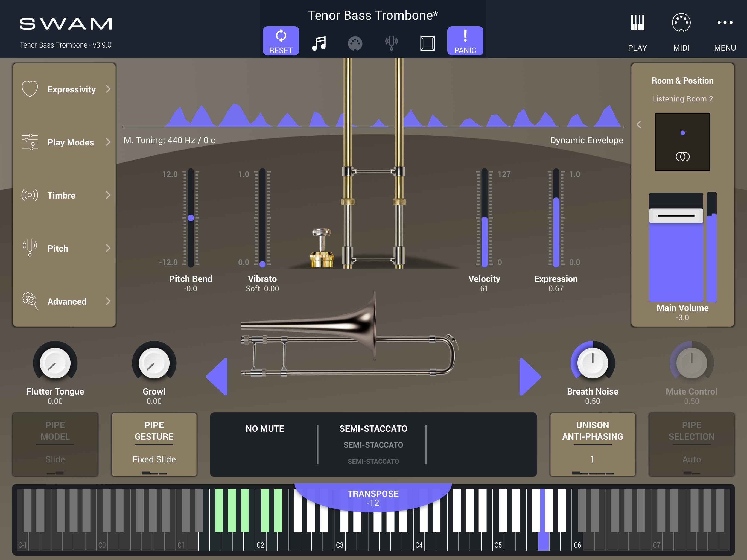The height and width of the screenshot is (560, 747).
Task: Click the RESET button
Action: pos(281,40)
